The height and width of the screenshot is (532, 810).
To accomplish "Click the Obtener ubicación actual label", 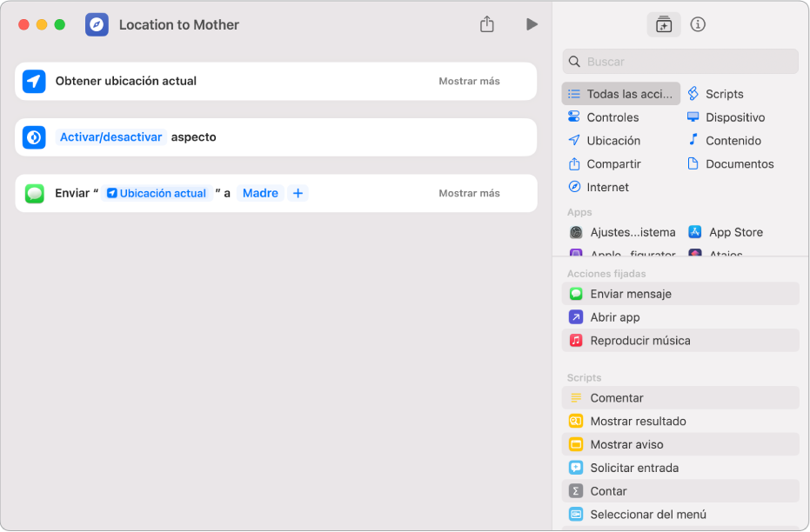I will 125,81.
